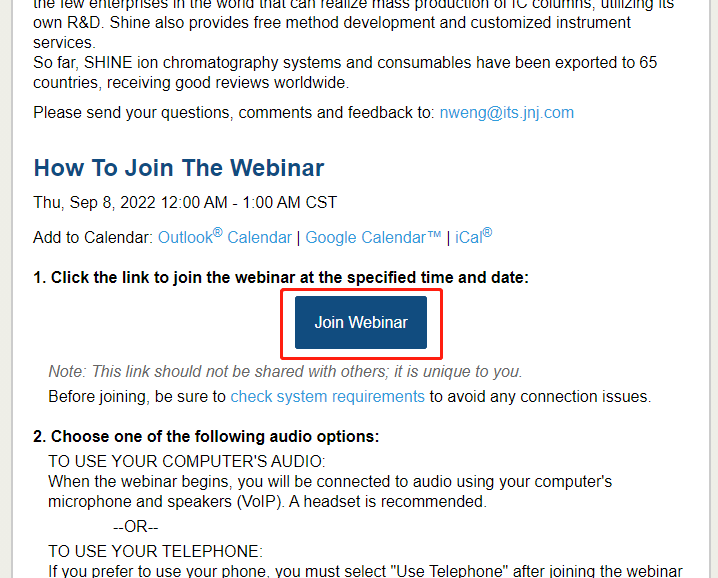718x578 pixels.
Task: Click the "Before joining, be sure to" text
Action: [x=137, y=396]
